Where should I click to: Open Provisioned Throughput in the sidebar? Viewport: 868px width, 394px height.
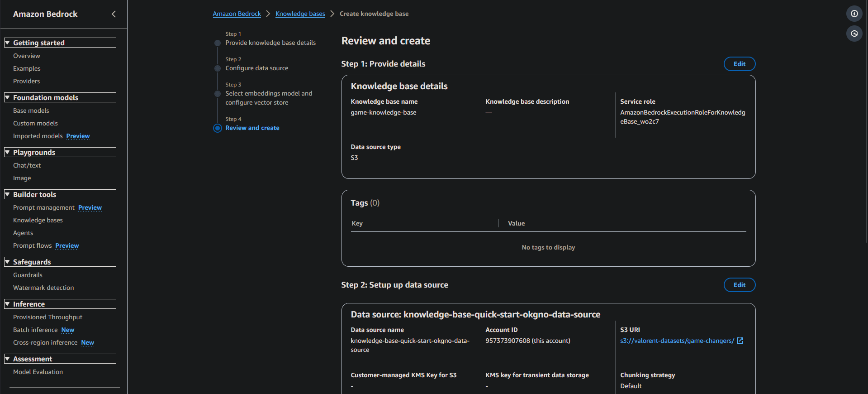(47, 317)
